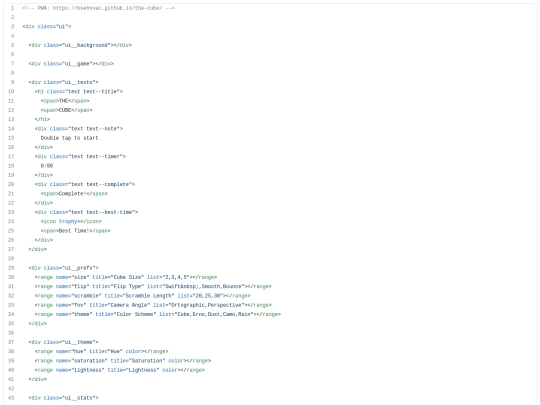Select the div class="ui" opening tag
Screen dimensions: 540x405
point(47,27)
